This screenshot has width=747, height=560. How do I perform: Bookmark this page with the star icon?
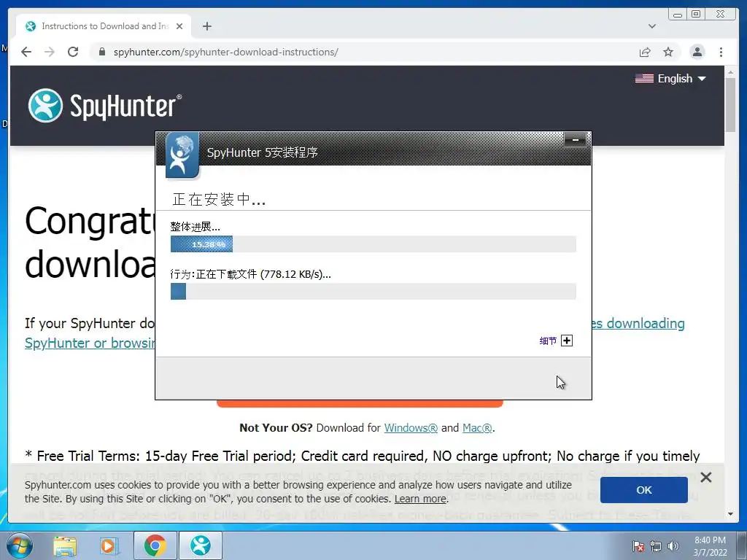(x=668, y=52)
